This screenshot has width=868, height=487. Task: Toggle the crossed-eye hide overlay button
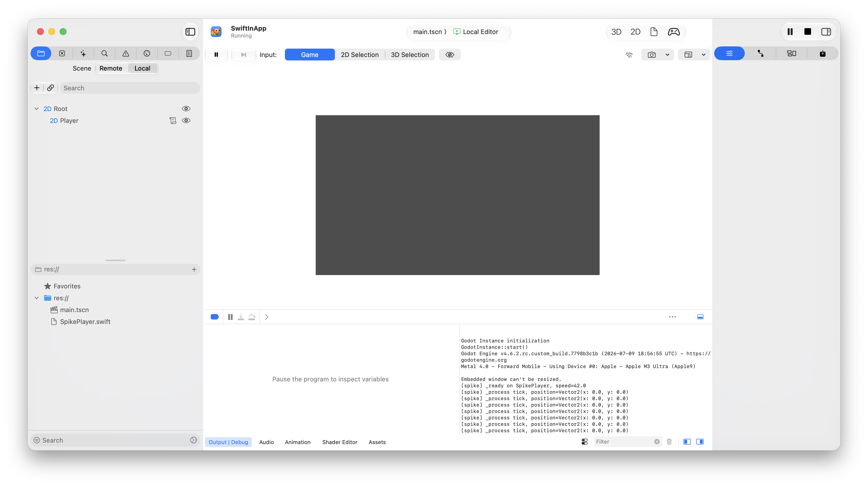pos(450,55)
